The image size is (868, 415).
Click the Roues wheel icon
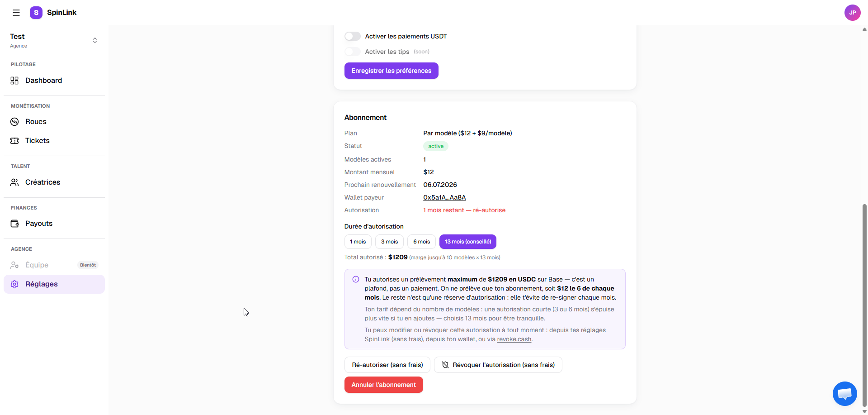(14, 122)
